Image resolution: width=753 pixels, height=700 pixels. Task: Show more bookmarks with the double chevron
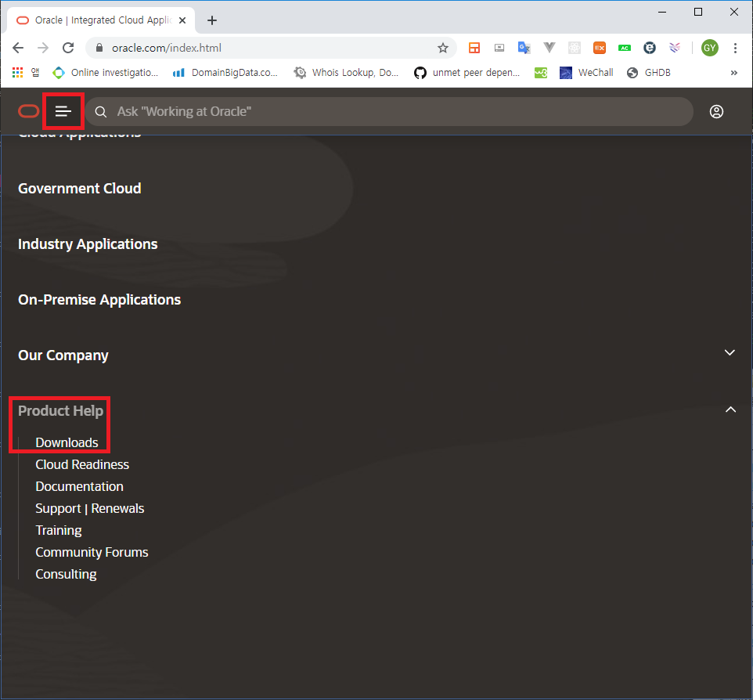733,73
